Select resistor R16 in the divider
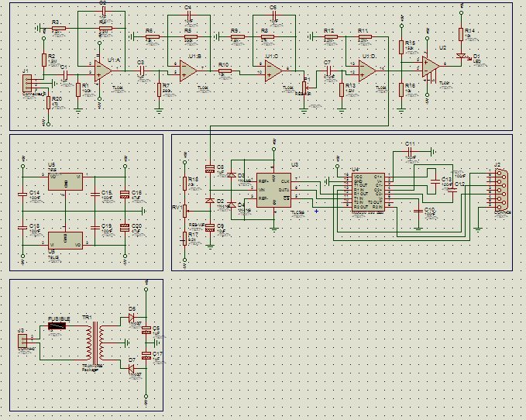 (x=401, y=90)
